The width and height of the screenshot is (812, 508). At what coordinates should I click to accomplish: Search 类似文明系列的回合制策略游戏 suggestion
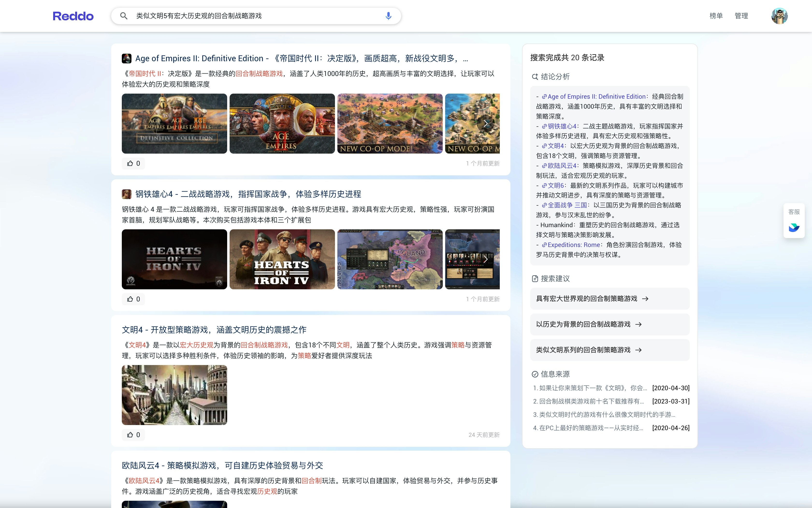[x=610, y=350]
